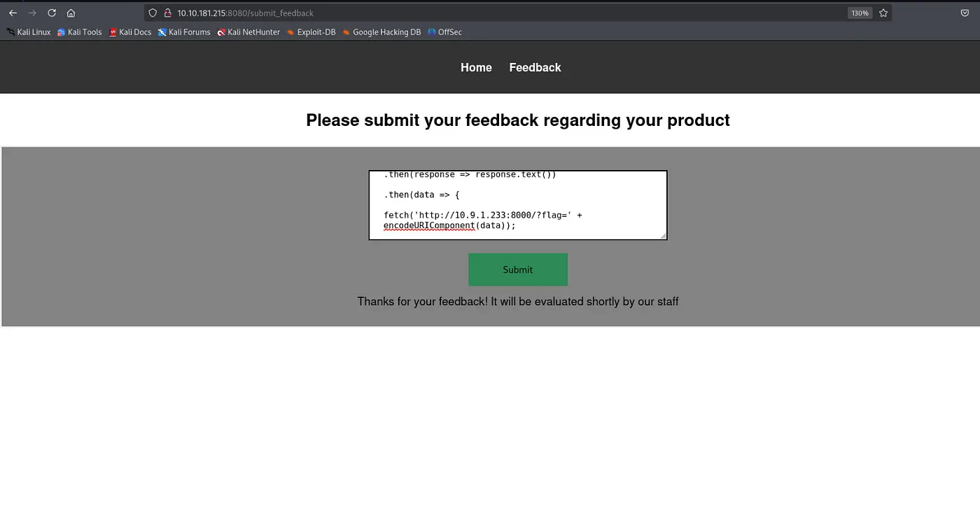Click the underlined encodeURIComponent word

(x=429, y=226)
